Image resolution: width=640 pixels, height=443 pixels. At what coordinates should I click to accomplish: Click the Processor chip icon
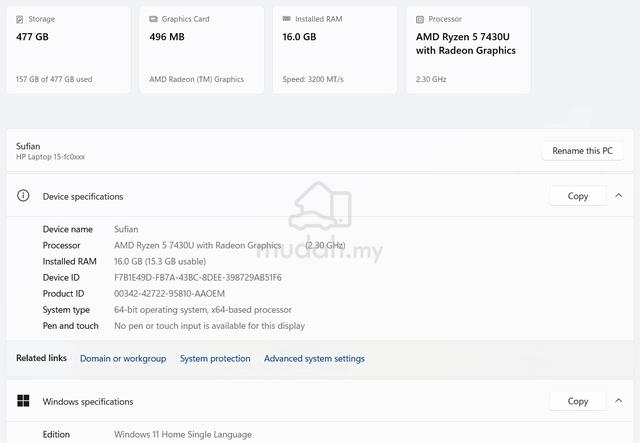420,19
